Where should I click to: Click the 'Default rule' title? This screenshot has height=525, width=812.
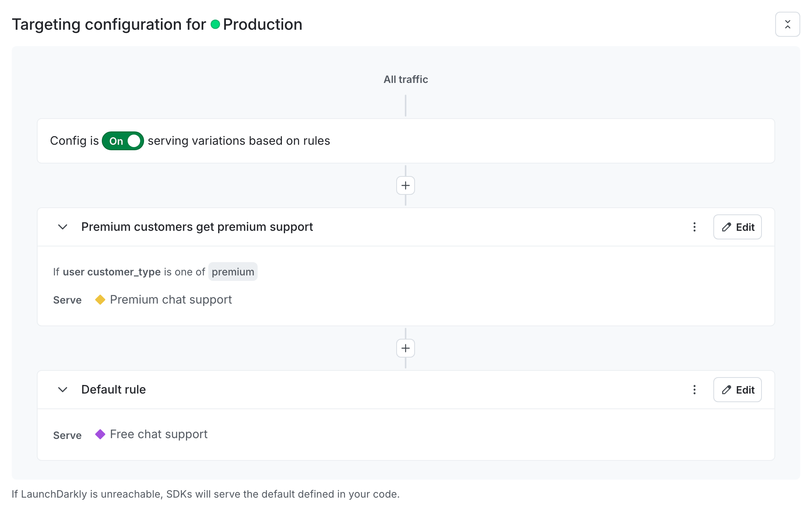(x=114, y=390)
